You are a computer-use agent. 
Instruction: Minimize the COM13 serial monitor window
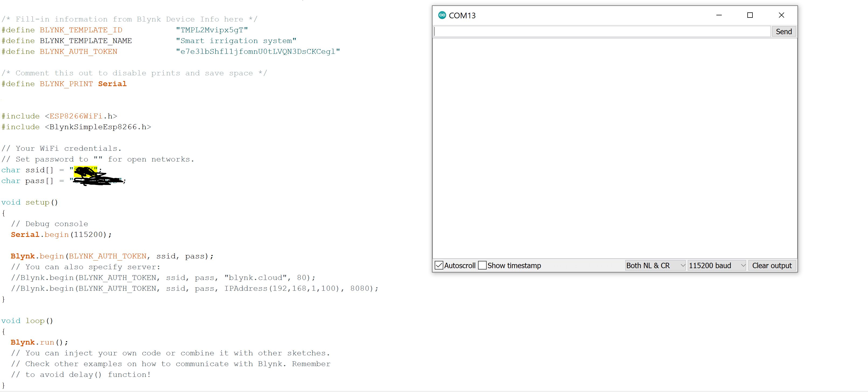(719, 15)
